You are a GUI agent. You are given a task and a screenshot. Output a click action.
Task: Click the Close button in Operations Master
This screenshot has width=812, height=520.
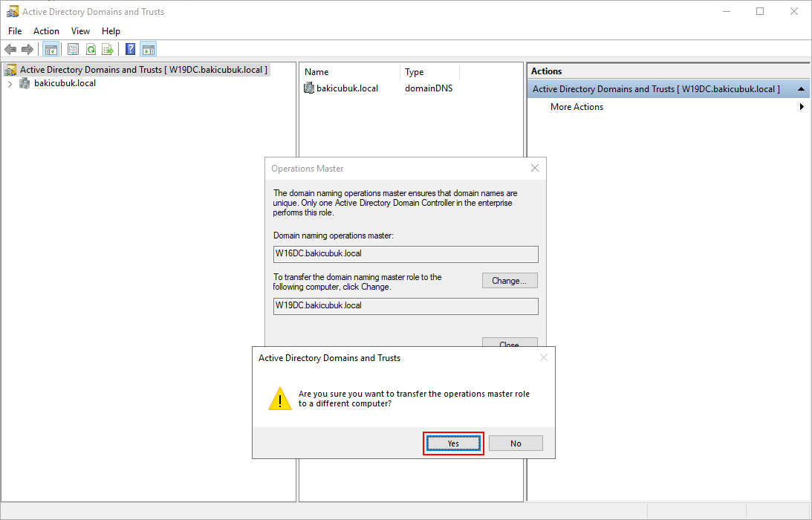pyautogui.click(x=510, y=342)
